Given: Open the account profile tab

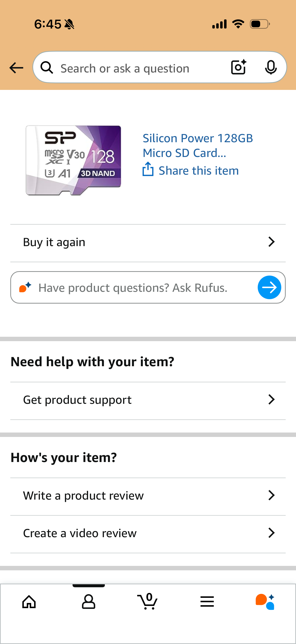Looking at the screenshot, I should tap(88, 602).
